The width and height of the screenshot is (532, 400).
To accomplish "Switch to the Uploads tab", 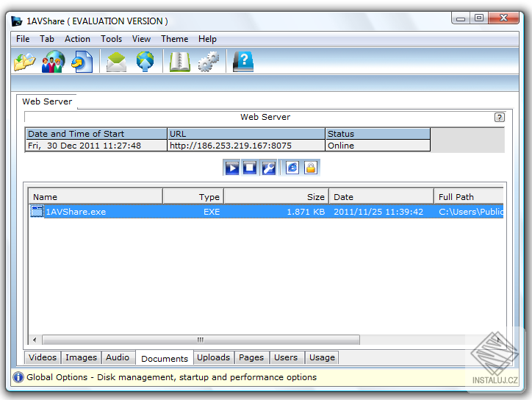I will 213,357.
